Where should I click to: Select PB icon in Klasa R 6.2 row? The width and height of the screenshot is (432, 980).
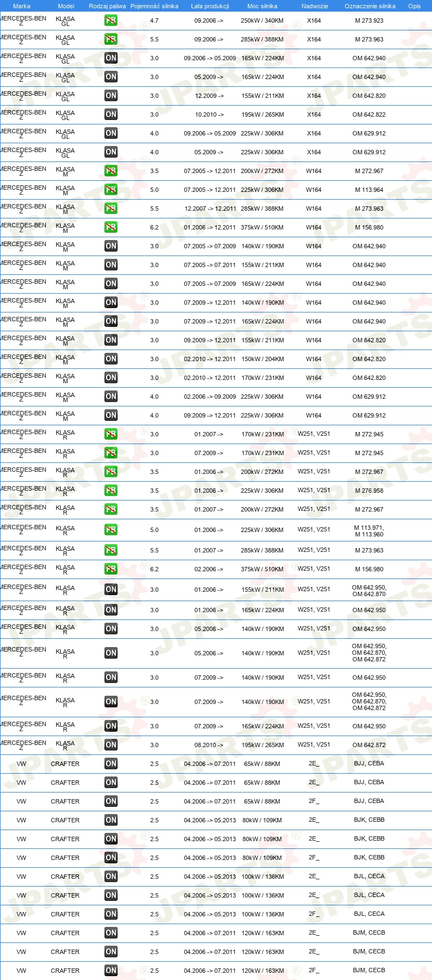coord(111,569)
